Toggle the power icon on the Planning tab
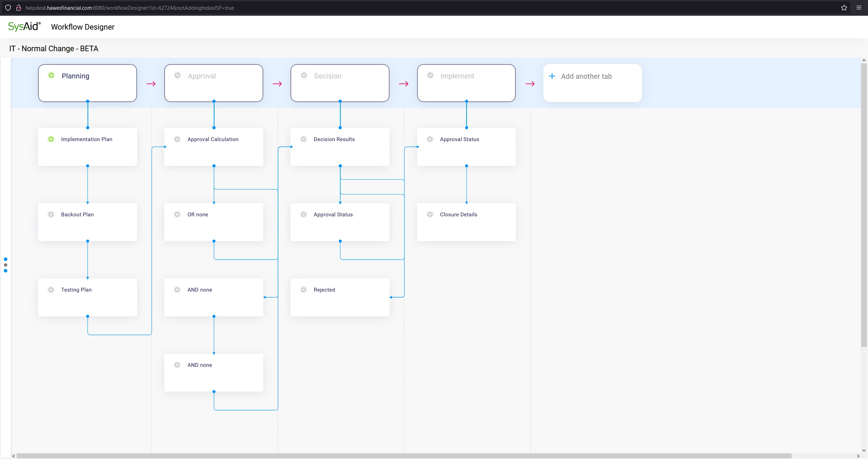This screenshot has width=868, height=463. point(51,75)
